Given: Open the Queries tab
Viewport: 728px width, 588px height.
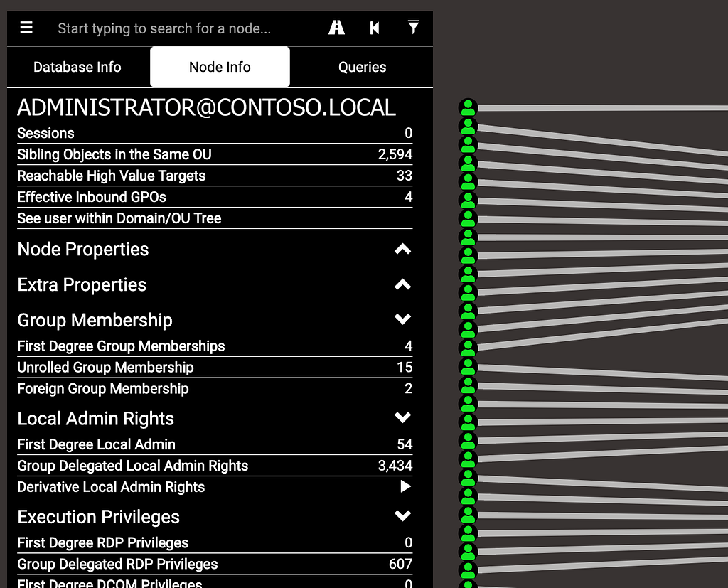Looking at the screenshot, I should coord(362,67).
